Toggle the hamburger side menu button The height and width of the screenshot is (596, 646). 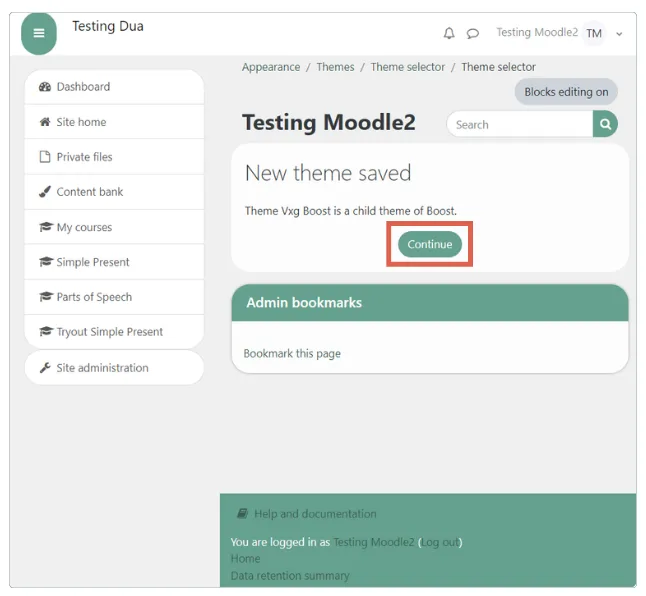point(39,33)
